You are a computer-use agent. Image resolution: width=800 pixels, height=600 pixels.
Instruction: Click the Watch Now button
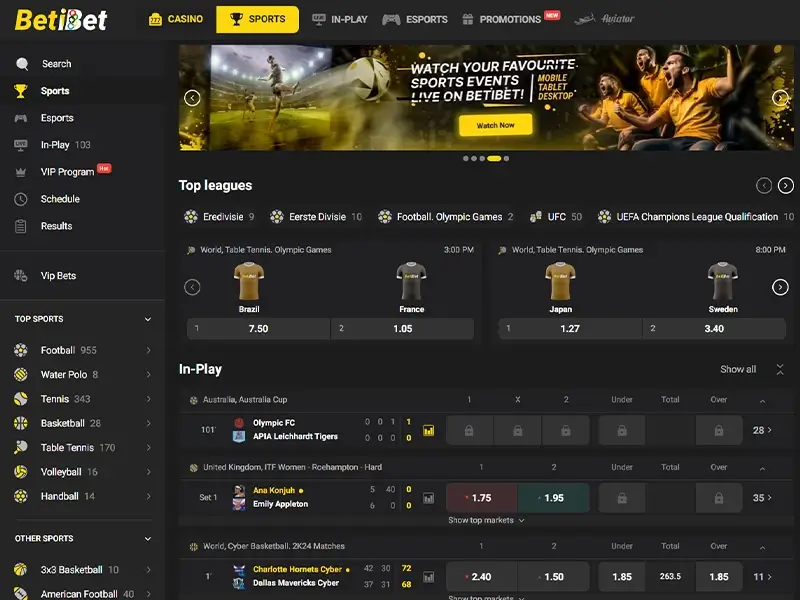coord(495,125)
